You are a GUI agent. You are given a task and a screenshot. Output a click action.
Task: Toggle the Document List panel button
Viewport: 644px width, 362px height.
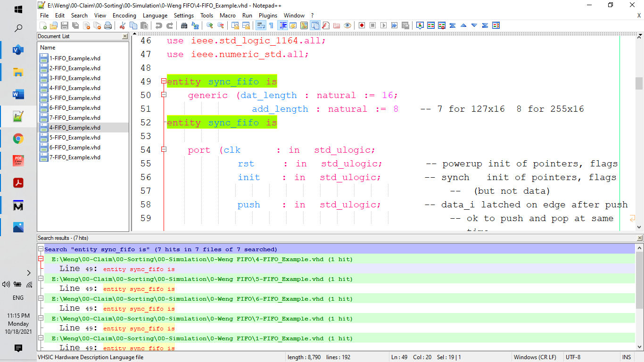pyautogui.click(x=315, y=25)
